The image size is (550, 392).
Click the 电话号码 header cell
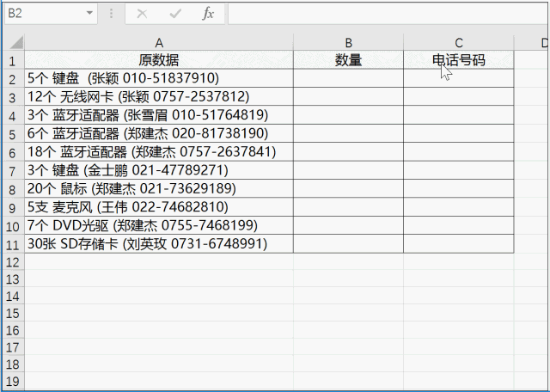click(458, 60)
